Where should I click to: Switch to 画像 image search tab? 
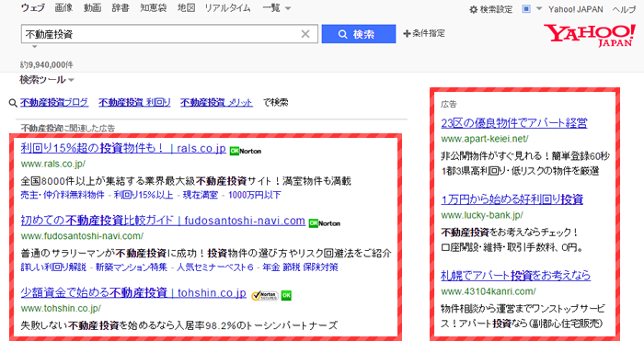coord(63,7)
